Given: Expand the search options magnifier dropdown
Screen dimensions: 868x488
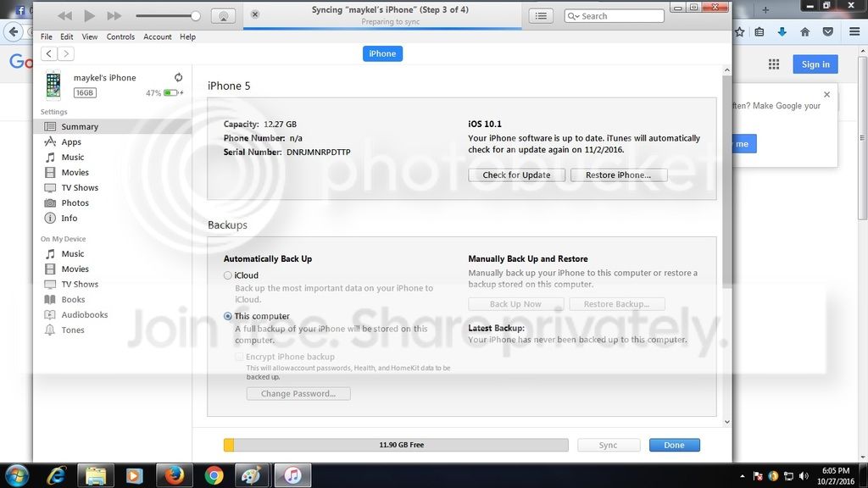Looking at the screenshot, I should tap(574, 16).
